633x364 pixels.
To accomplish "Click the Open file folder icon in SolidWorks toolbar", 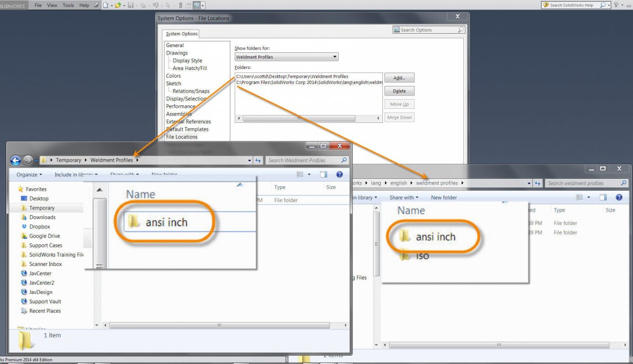I will pos(118,5).
